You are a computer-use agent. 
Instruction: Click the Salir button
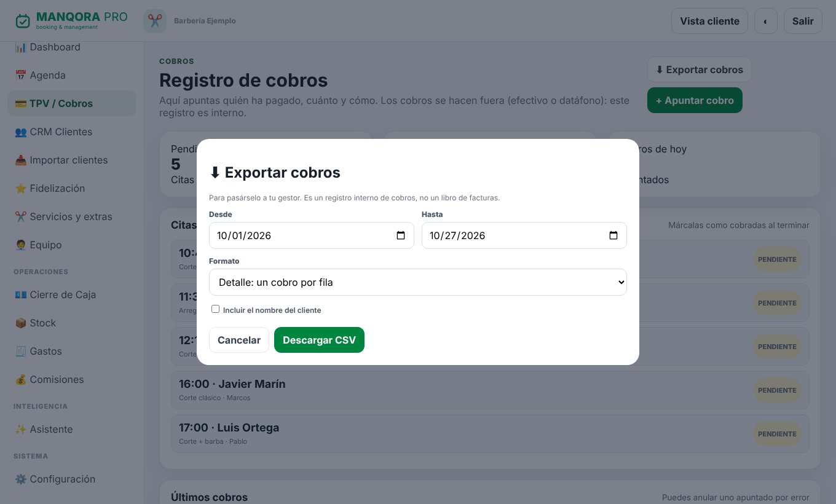(x=803, y=21)
